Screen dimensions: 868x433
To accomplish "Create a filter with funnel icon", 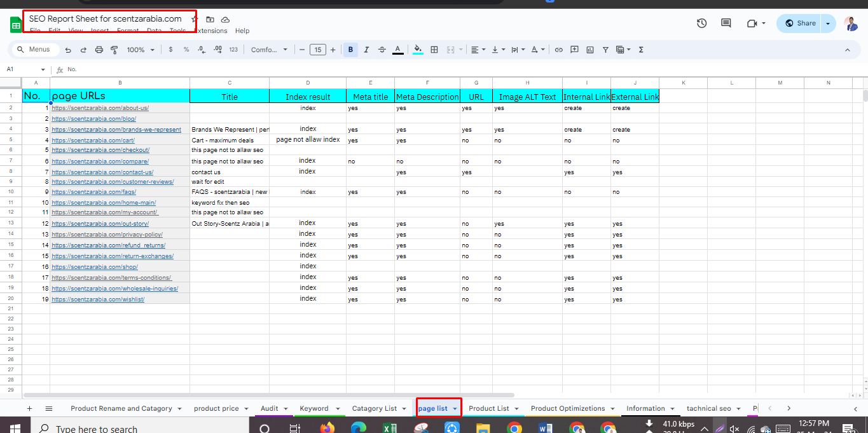I will 605,50.
